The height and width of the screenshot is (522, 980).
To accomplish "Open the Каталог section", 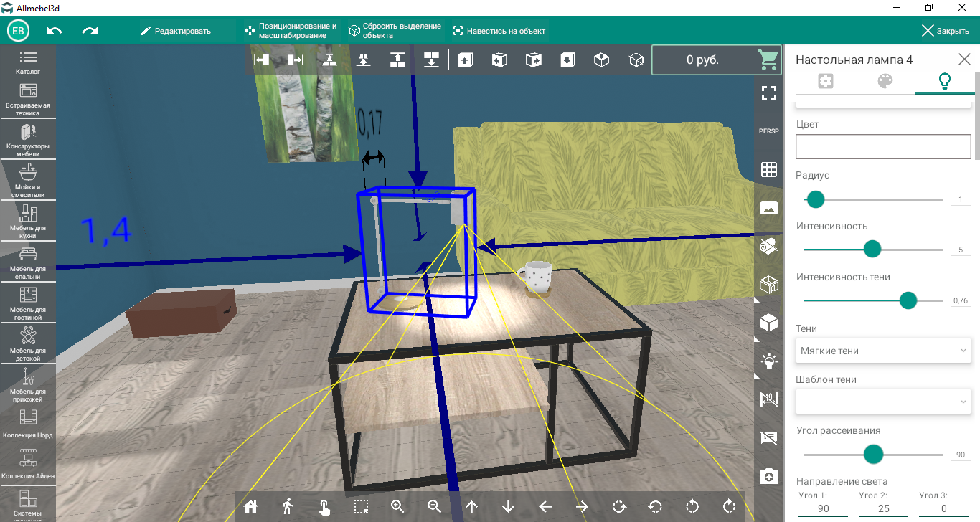I will tap(28, 62).
